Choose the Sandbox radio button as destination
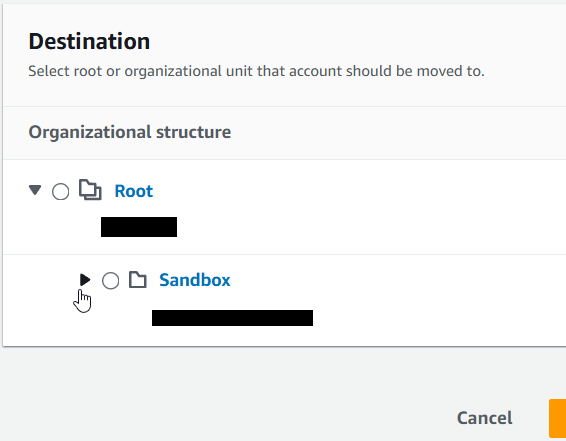 pos(110,280)
